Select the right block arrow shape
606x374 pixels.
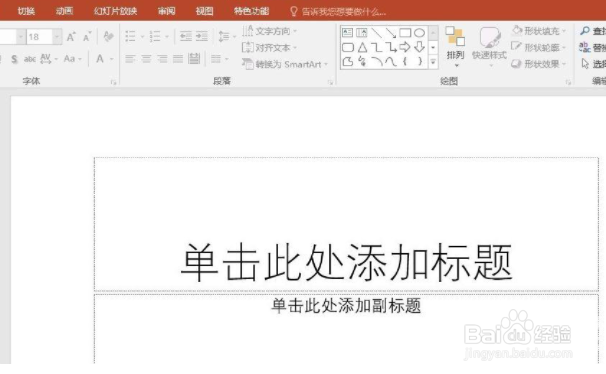(405, 47)
